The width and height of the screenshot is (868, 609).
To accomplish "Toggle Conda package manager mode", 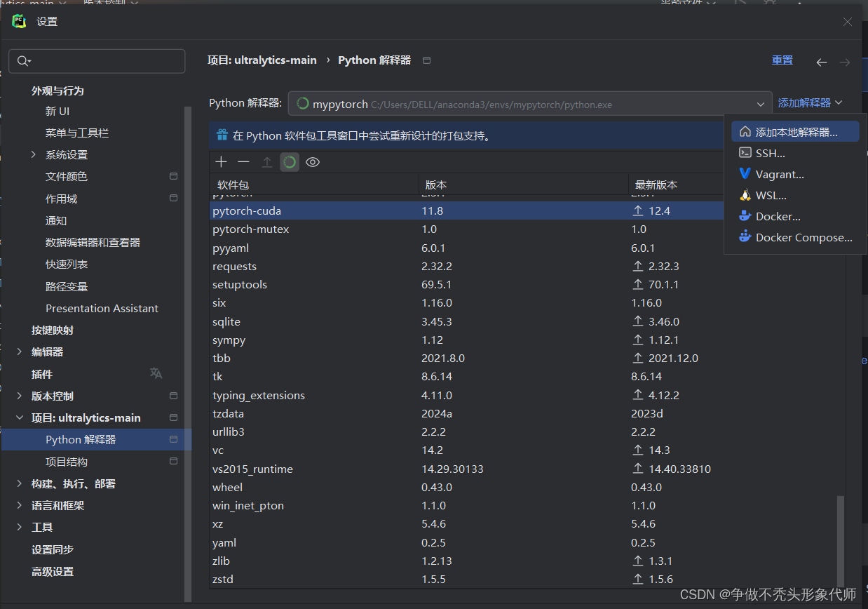I will (290, 161).
